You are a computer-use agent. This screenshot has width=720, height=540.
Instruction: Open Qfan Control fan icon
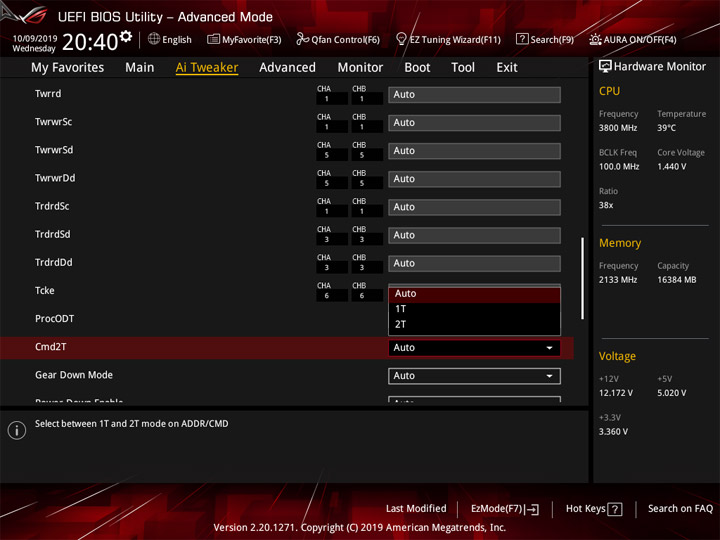pyautogui.click(x=302, y=39)
